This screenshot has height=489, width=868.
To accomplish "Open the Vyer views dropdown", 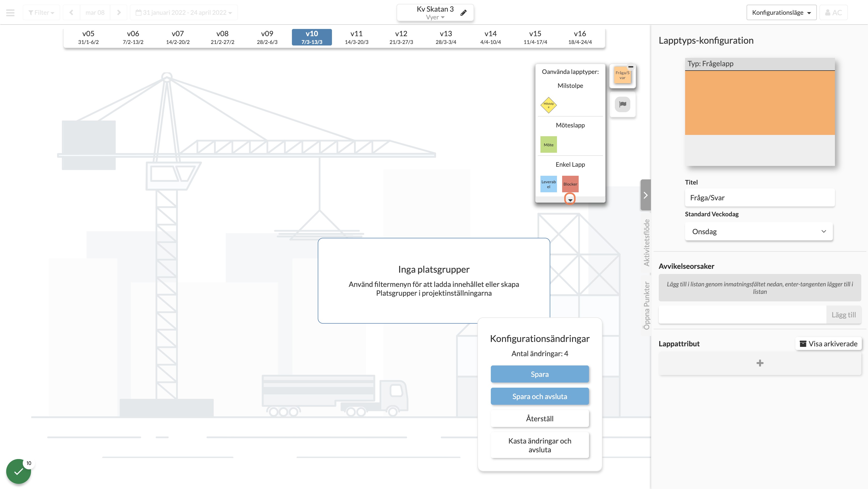I will click(435, 17).
